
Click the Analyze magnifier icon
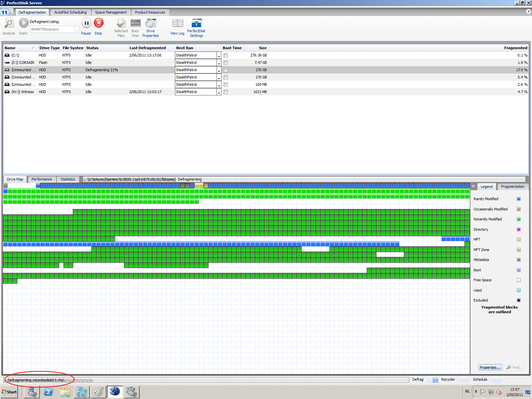(x=9, y=23)
